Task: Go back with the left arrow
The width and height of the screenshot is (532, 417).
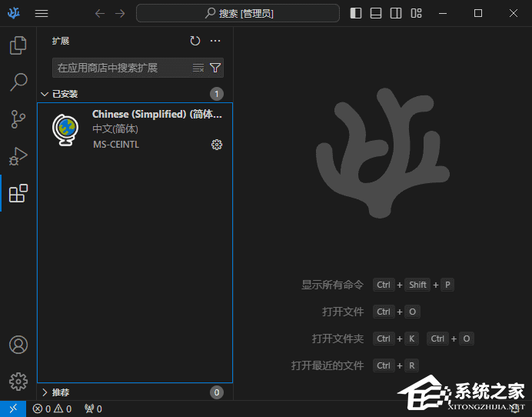Action: pyautogui.click(x=100, y=13)
